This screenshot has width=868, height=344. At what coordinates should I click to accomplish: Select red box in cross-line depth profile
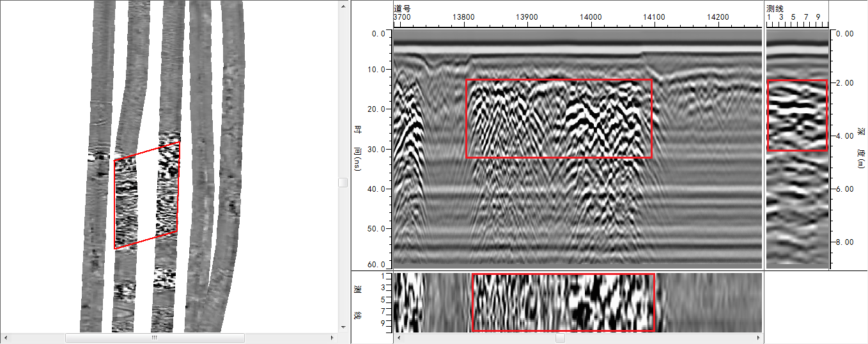point(796,115)
